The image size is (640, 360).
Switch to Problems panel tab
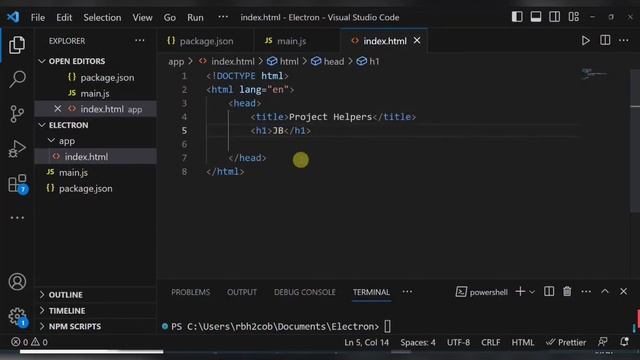191,292
